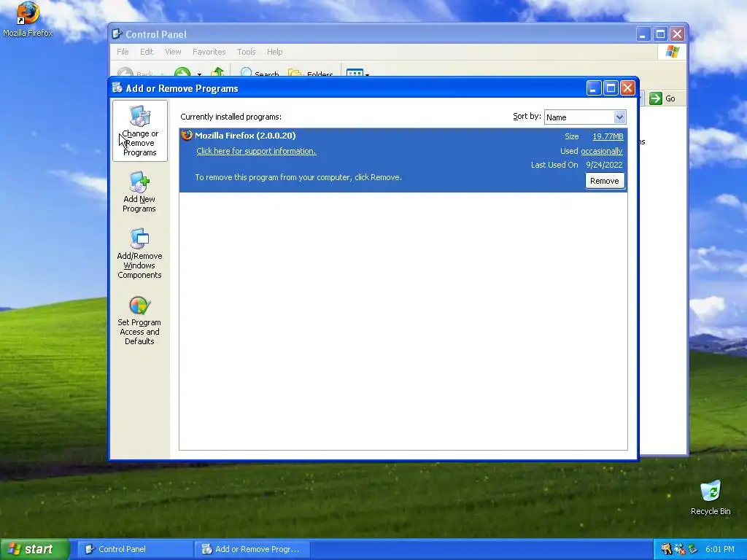
Task: Click Up folder icon in Control Panel toolbar
Action: point(217,72)
